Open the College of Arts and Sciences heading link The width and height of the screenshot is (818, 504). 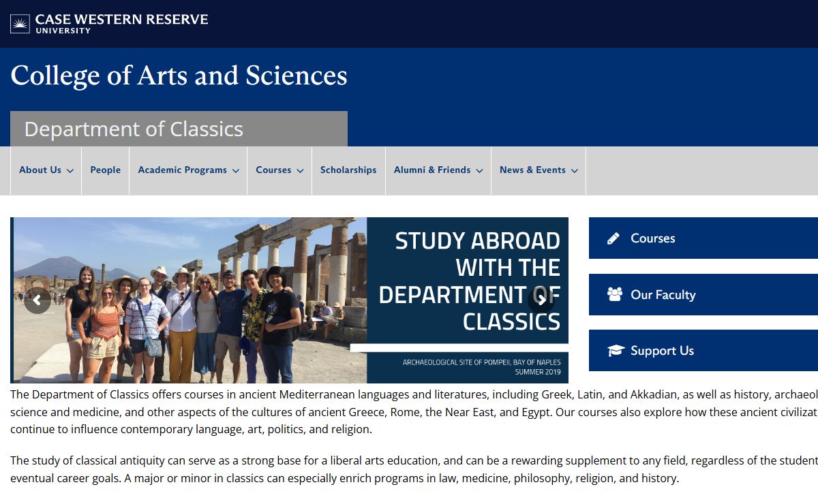pos(179,76)
